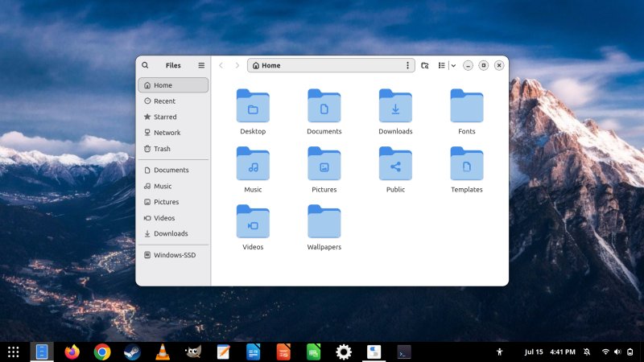The image size is (644, 362).
Task: Toggle list view layout button
Action: 442,65
